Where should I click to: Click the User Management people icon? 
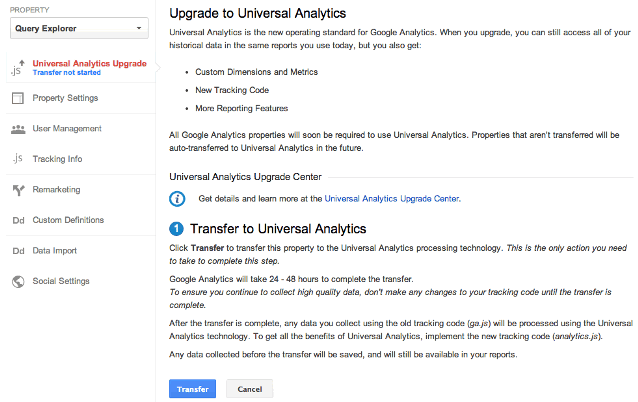coord(17,129)
